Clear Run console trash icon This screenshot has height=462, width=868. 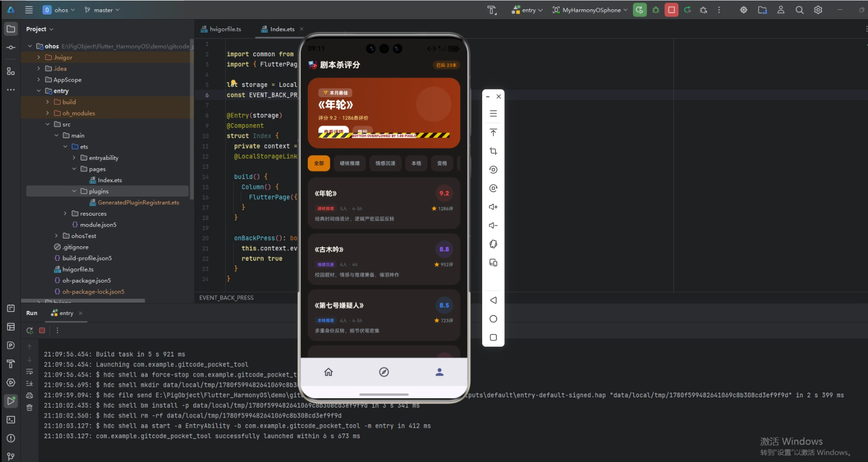pyautogui.click(x=30, y=408)
